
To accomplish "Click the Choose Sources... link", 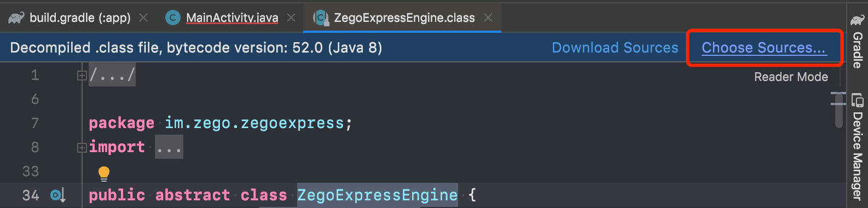I will click(x=763, y=48).
